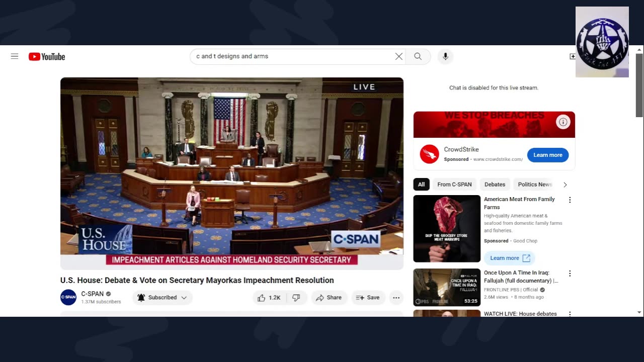Image resolution: width=644 pixels, height=362 pixels.
Task: Click the CrowdStrike advertiser name
Action: (461, 149)
